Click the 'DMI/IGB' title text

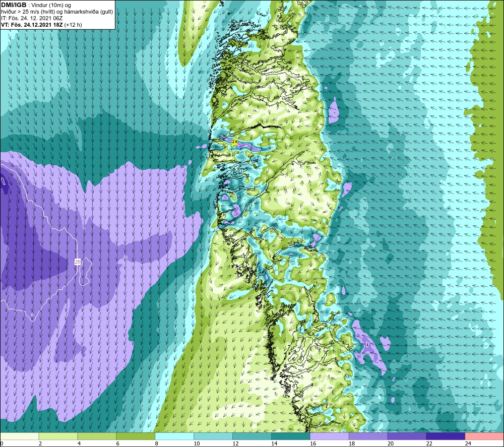coord(14,5)
